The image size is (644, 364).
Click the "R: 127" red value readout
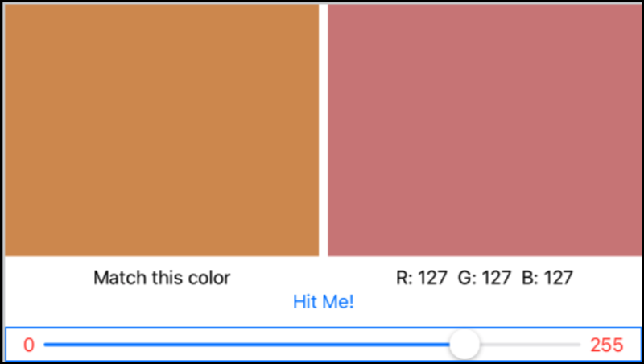[422, 278]
